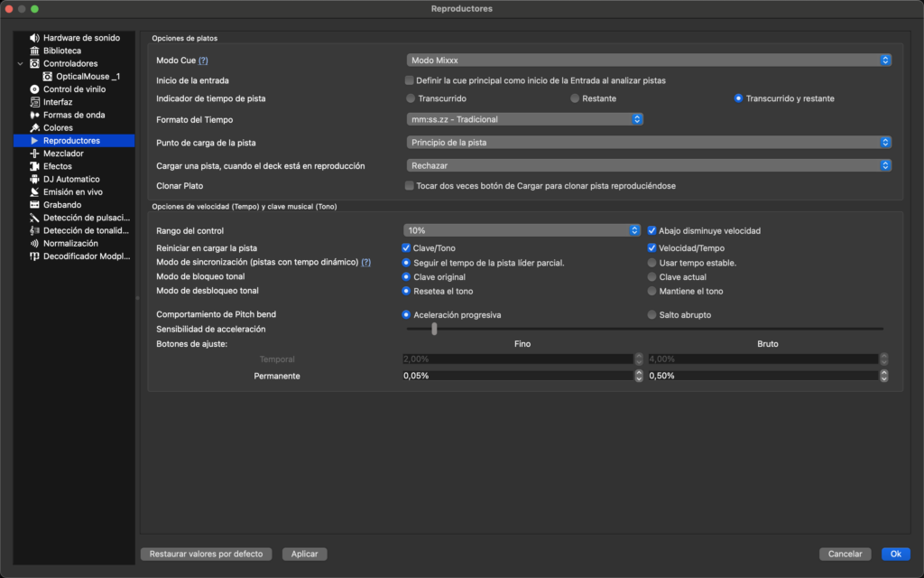Enable double-tap Cargar to clone deck
This screenshot has height=578, width=924.
(409, 186)
